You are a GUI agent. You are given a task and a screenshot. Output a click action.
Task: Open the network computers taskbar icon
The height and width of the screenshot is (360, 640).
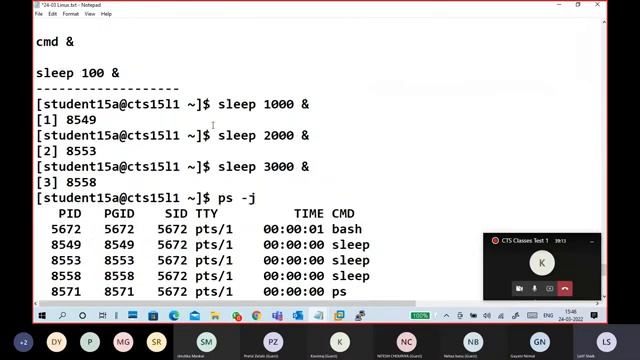click(x=360, y=316)
